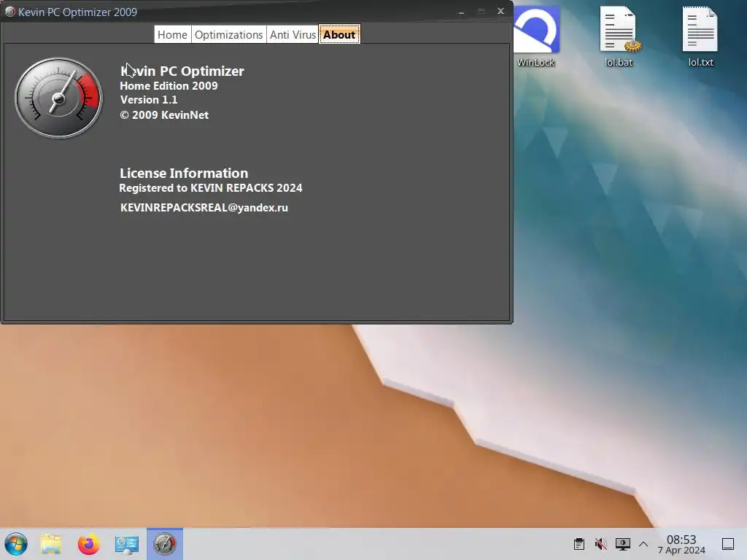This screenshot has height=560, width=747.
Task: Select the lol.bat desktop file
Action: (619, 36)
